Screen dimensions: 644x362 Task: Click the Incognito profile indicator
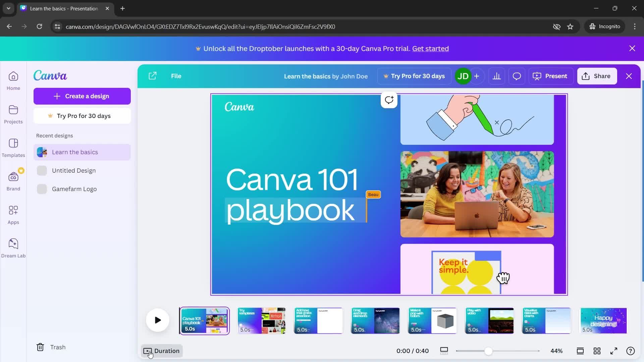tap(605, 26)
